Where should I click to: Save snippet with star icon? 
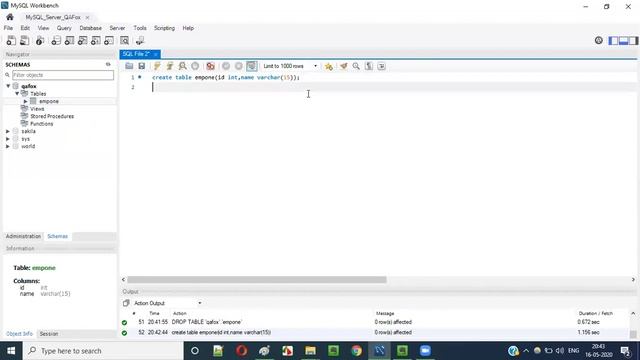point(329,66)
